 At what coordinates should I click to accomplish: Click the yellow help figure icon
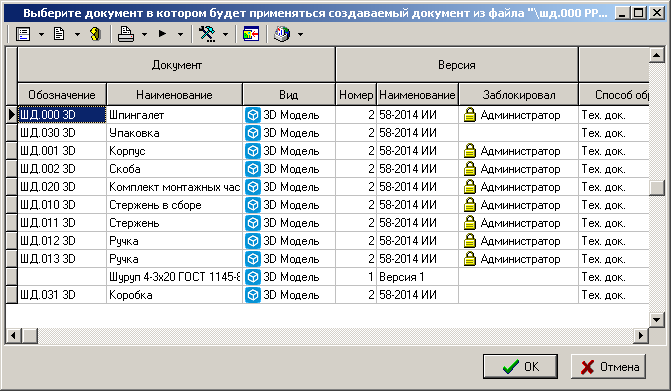point(95,34)
